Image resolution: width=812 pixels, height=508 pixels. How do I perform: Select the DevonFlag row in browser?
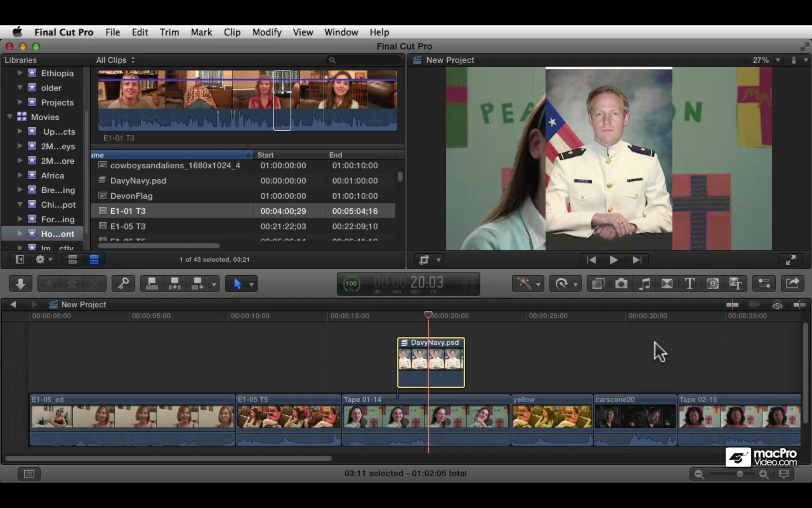[243, 196]
